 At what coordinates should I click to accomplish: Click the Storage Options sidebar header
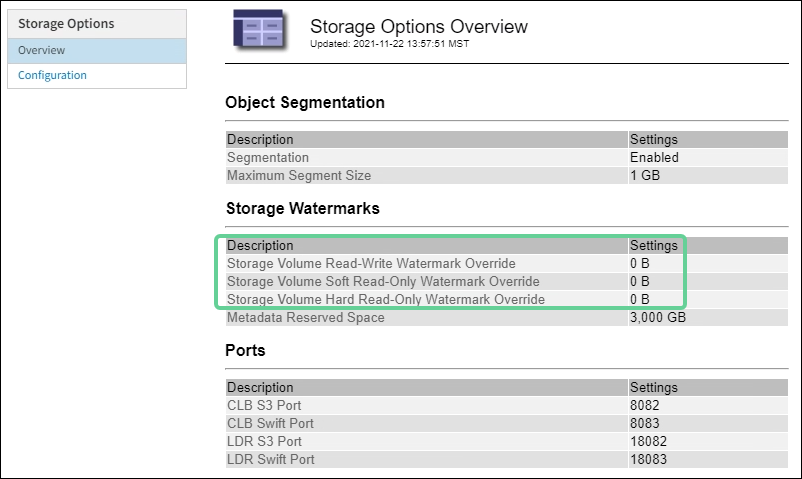click(x=66, y=23)
